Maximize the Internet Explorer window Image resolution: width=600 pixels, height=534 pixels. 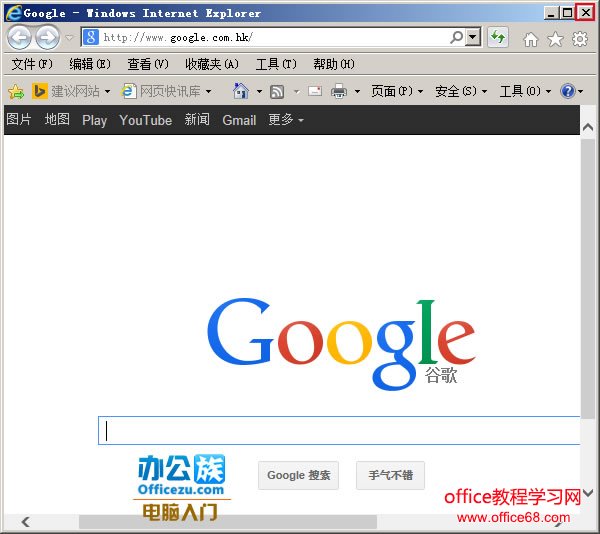pyautogui.click(x=567, y=13)
